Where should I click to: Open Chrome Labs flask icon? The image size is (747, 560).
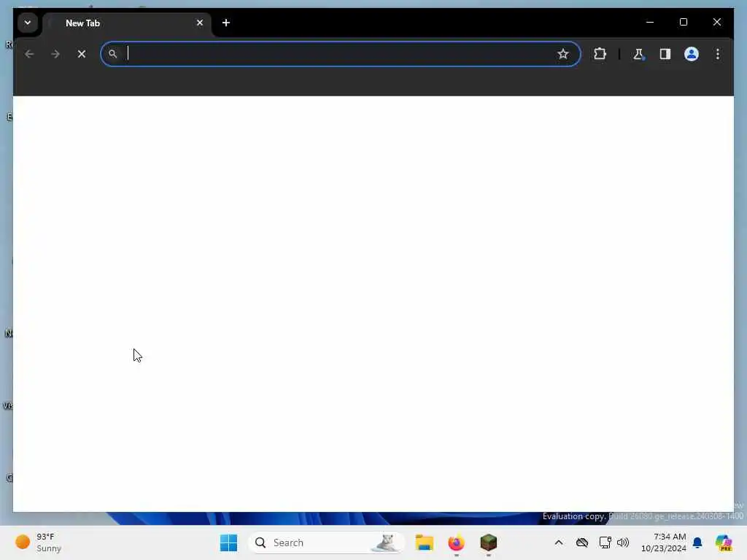coord(638,54)
